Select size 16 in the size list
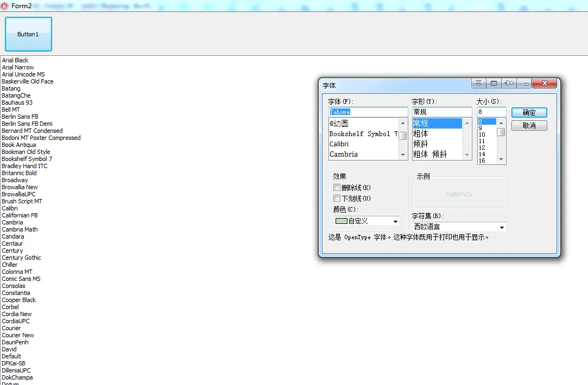 (x=487, y=161)
